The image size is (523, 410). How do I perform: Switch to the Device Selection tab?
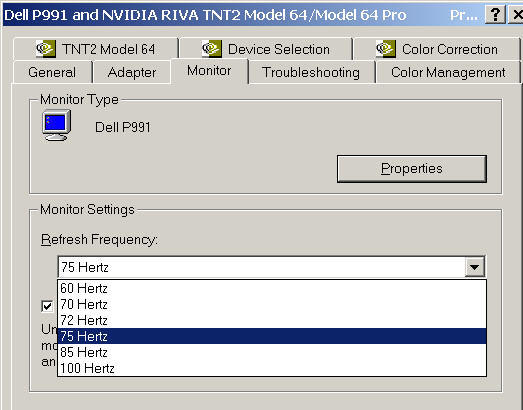click(x=266, y=49)
